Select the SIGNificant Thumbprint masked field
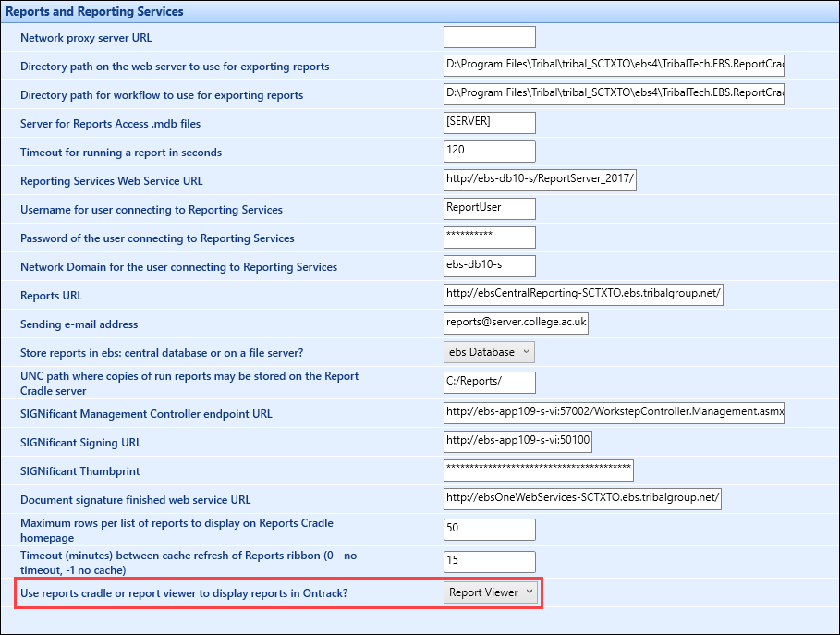The image size is (840, 635). click(x=538, y=470)
